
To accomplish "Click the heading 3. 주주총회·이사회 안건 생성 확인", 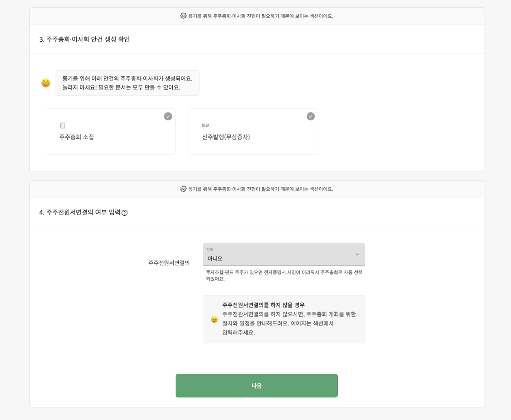I will (x=84, y=39).
